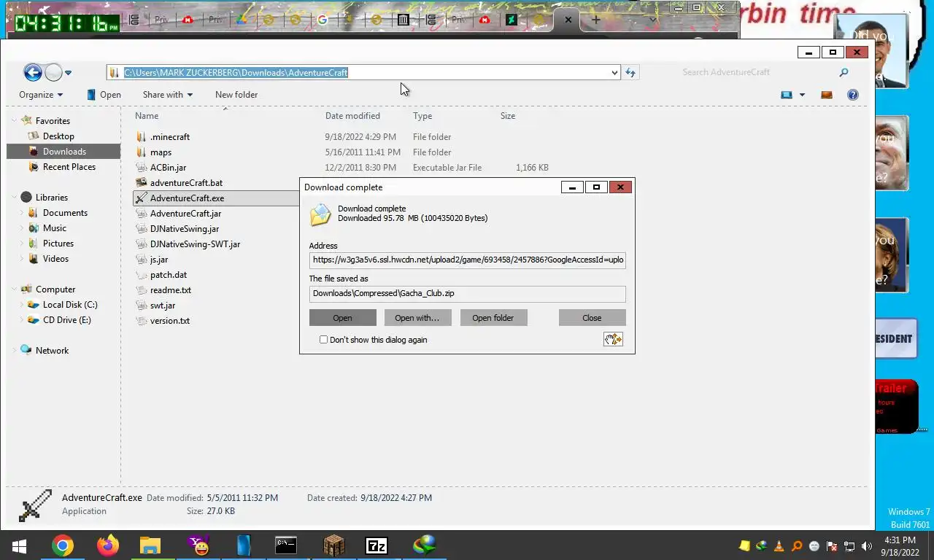Select the maps folder

(x=161, y=152)
